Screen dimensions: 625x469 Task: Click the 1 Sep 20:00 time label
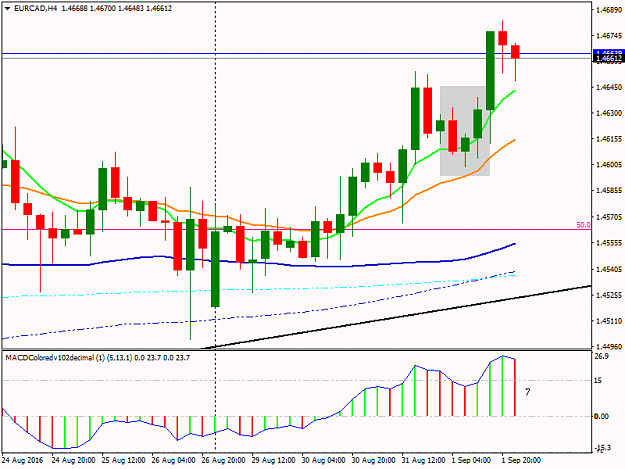521,460
